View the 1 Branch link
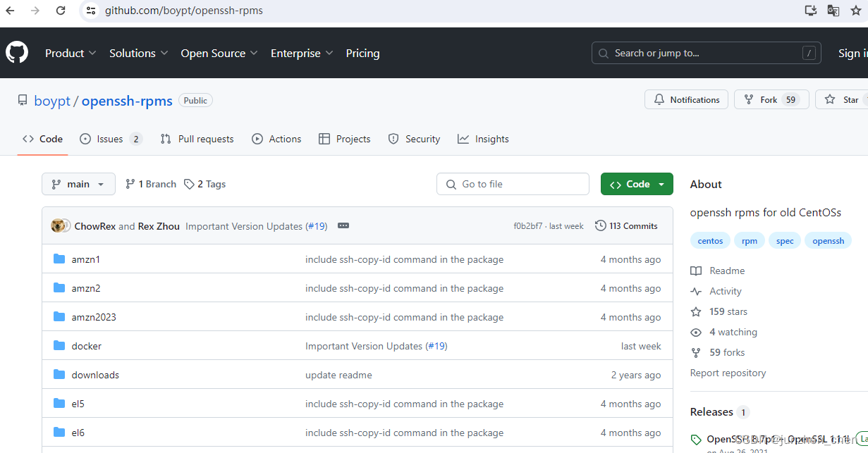Screen dimensions: 868x453 point(151,184)
